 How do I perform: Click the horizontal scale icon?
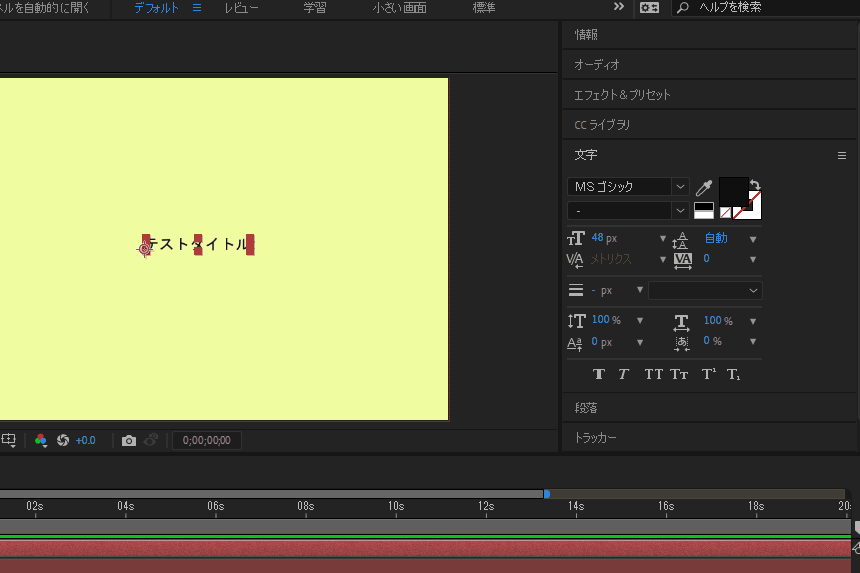coord(681,322)
